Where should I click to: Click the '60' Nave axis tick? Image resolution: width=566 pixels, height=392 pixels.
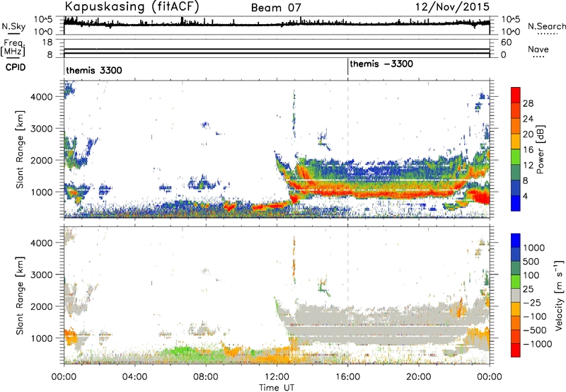tap(506, 42)
